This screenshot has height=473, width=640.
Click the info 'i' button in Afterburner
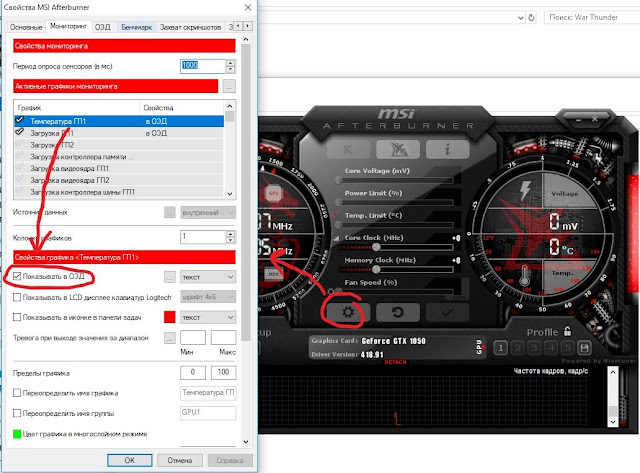click(447, 149)
